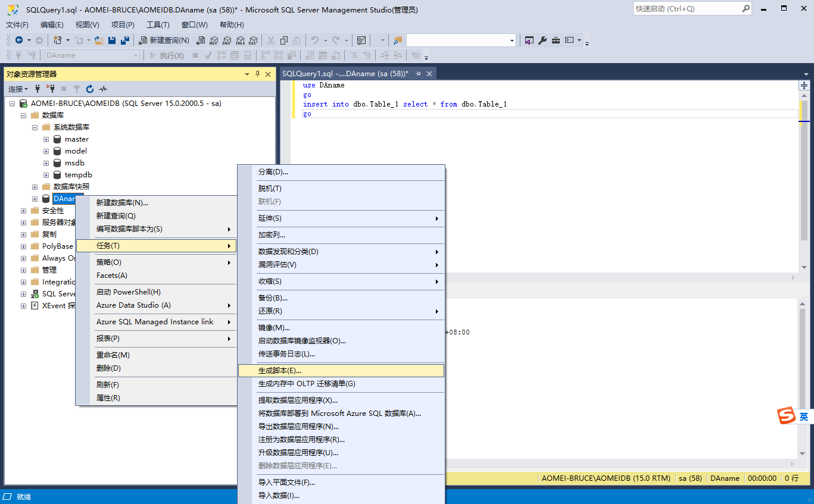Viewport: 814px width, 504px height.
Task: Choose 备份(B)... in the submenu
Action: pyautogui.click(x=341, y=298)
